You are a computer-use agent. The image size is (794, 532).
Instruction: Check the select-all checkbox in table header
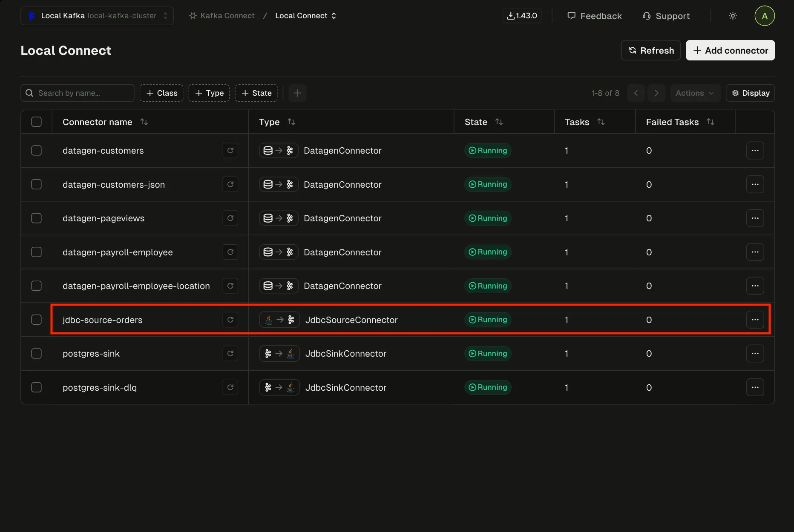[37, 121]
